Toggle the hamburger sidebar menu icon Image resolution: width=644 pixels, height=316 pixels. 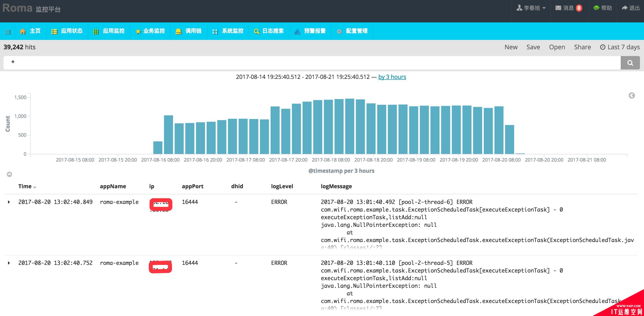(7, 32)
